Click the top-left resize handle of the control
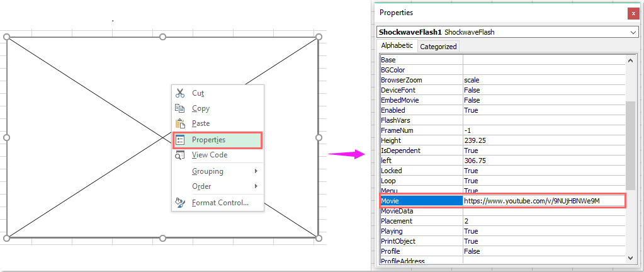The width and height of the screenshot is (644, 272). (7, 37)
